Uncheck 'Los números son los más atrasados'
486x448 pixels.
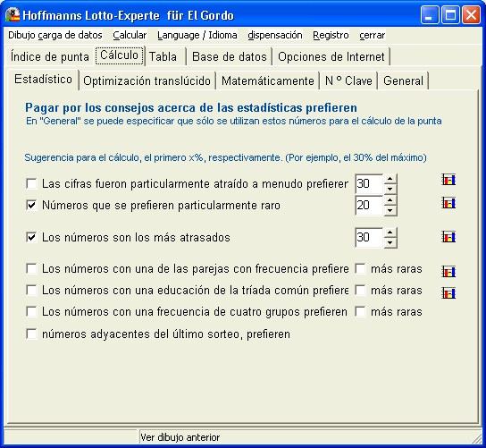pos(31,237)
